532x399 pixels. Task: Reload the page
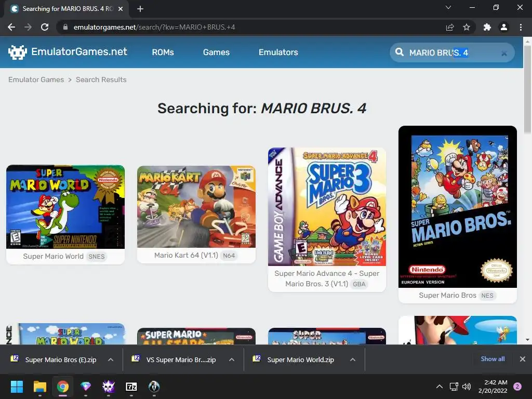pyautogui.click(x=45, y=27)
